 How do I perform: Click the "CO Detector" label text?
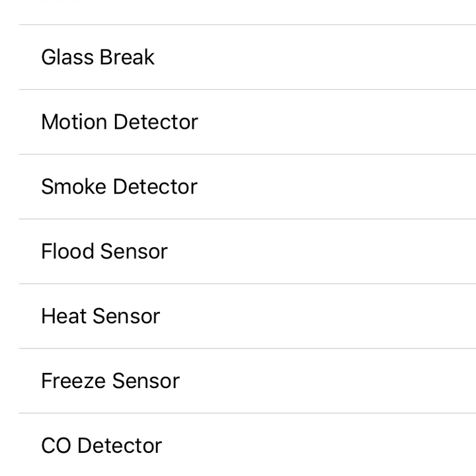(x=102, y=446)
